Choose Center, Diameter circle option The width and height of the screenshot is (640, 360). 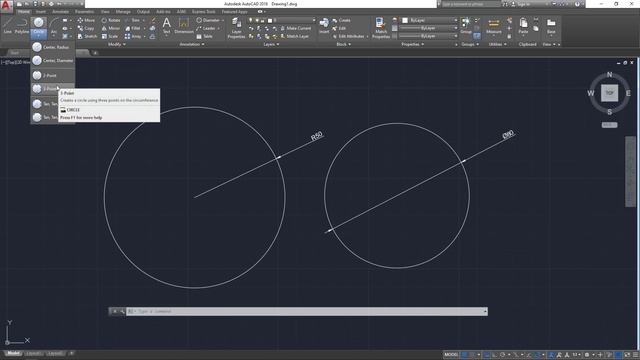(x=53, y=60)
